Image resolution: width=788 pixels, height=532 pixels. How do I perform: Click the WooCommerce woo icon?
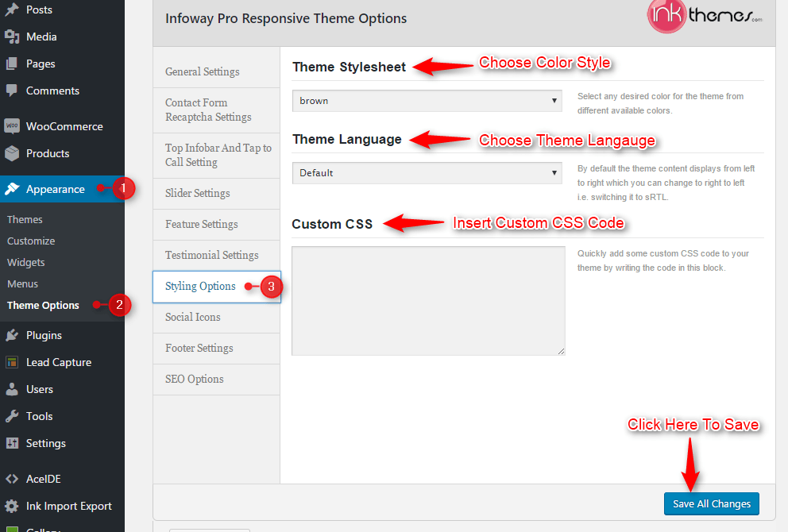(12, 125)
